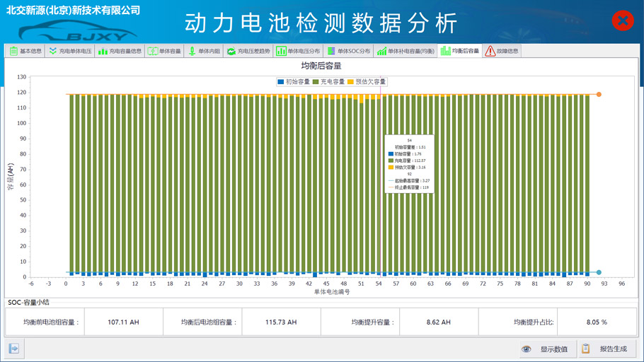This screenshot has width=644, height=362.
Task: Click the 故障信息 warning triangle icon
Action: [x=490, y=51]
